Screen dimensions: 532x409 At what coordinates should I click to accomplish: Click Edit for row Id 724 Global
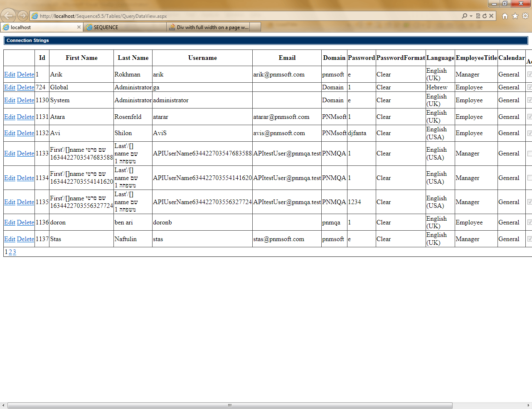pos(10,87)
